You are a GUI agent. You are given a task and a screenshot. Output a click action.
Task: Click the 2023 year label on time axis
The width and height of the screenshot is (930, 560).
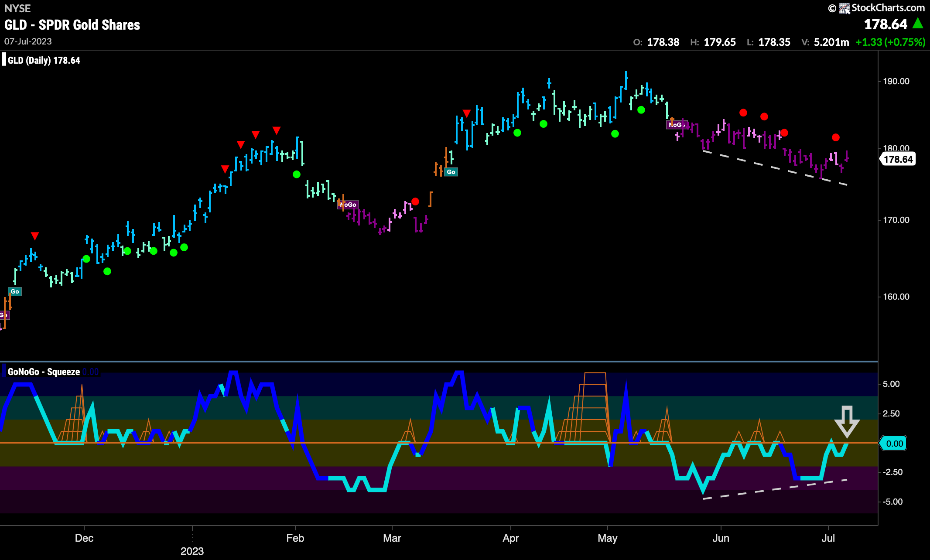coord(192,551)
